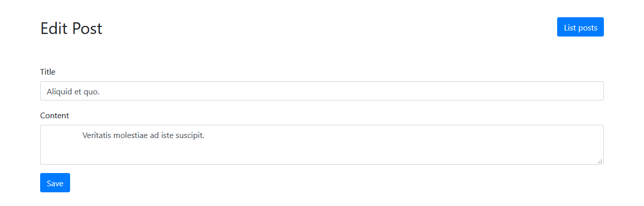Screen dimensions: 644x206
Task: Click indented blank space before Veritatis text
Action: 62,135
